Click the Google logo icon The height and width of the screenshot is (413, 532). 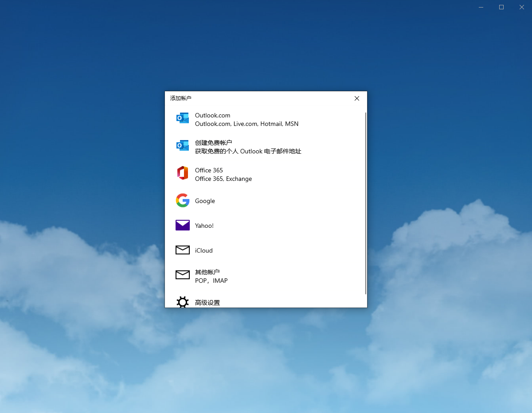coord(183,200)
